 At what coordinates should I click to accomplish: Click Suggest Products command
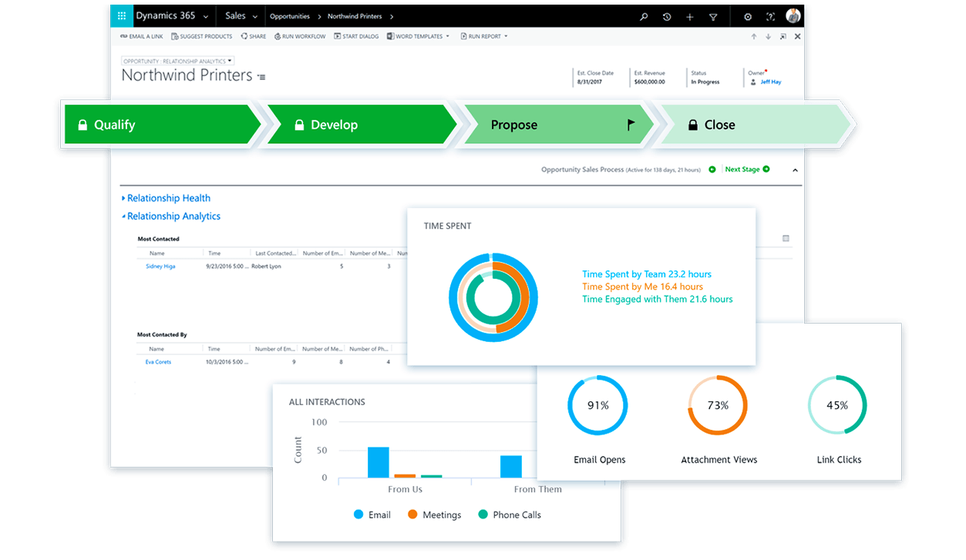coord(202,36)
